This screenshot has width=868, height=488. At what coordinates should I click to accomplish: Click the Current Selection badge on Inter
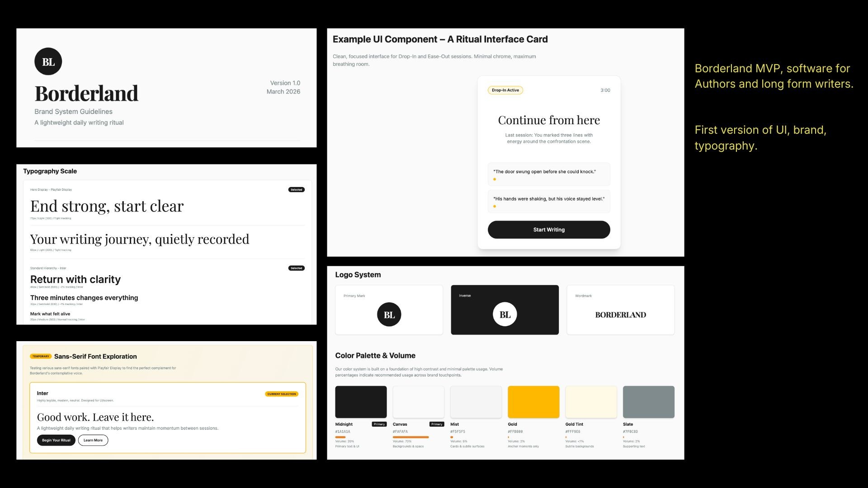tap(281, 394)
